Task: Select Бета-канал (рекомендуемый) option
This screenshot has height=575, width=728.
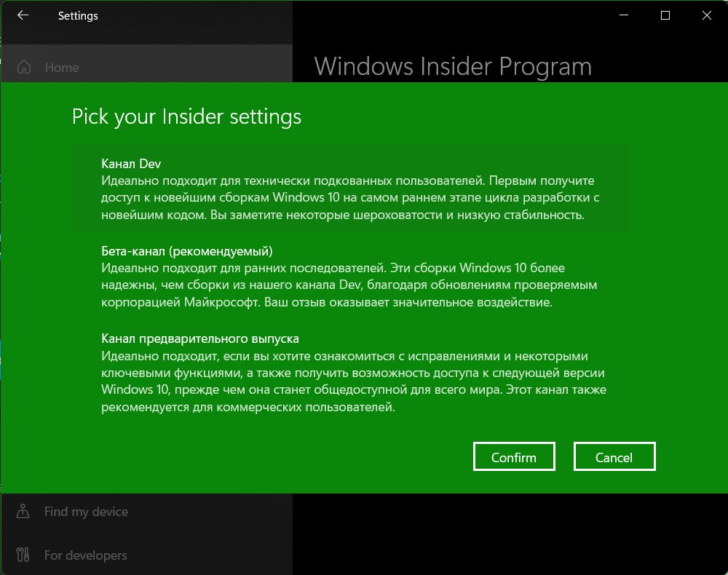Action: [351, 276]
